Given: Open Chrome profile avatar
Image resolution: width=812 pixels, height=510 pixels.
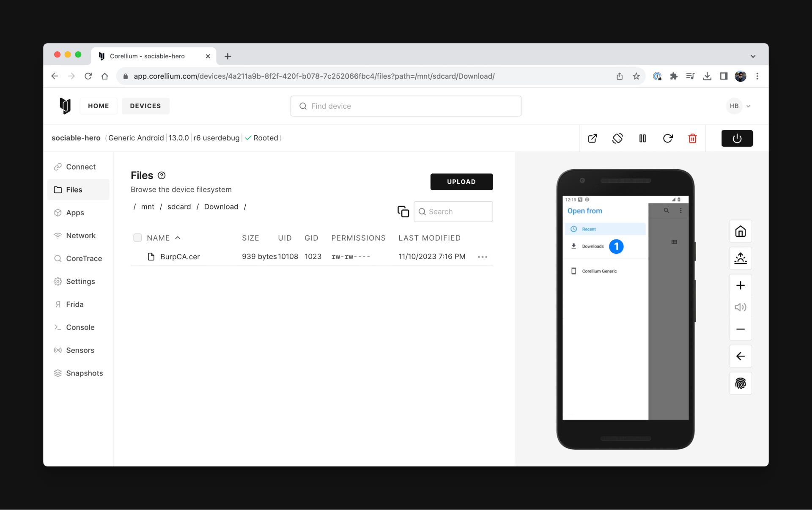Looking at the screenshot, I should point(741,76).
